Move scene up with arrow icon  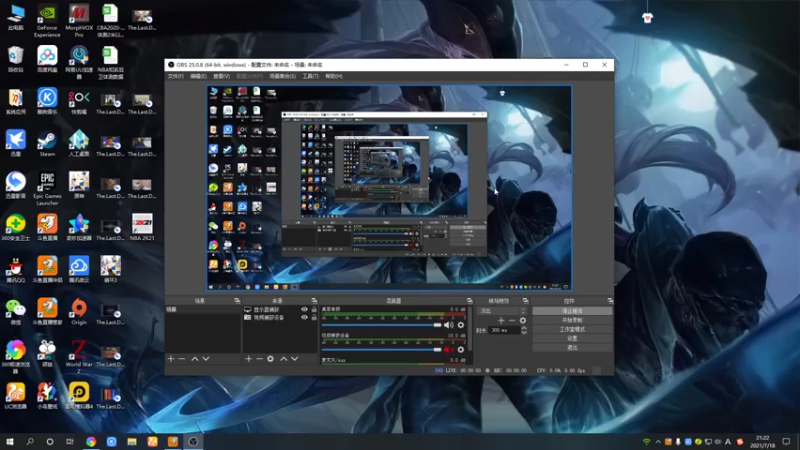(194, 359)
